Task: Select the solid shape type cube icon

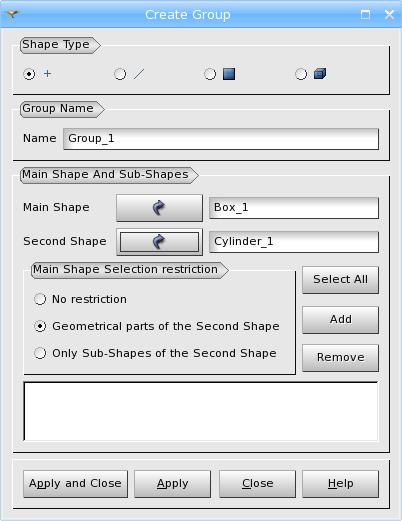Action: tap(320, 74)
